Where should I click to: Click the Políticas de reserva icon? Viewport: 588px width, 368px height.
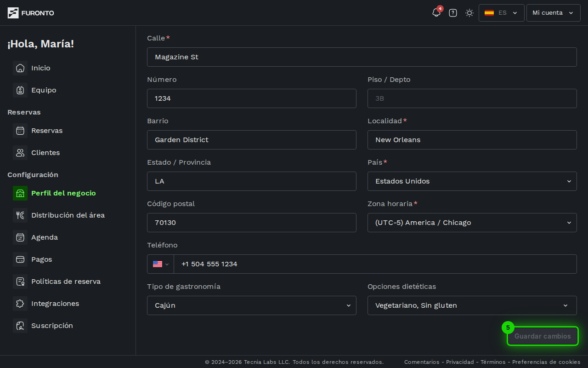[x=20, y=282]
